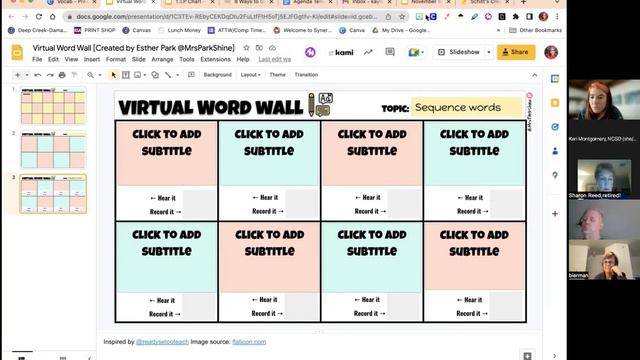Click the Theme button
Image resolution: width=640 pixels, height=360 pixels.
point(278,75)
